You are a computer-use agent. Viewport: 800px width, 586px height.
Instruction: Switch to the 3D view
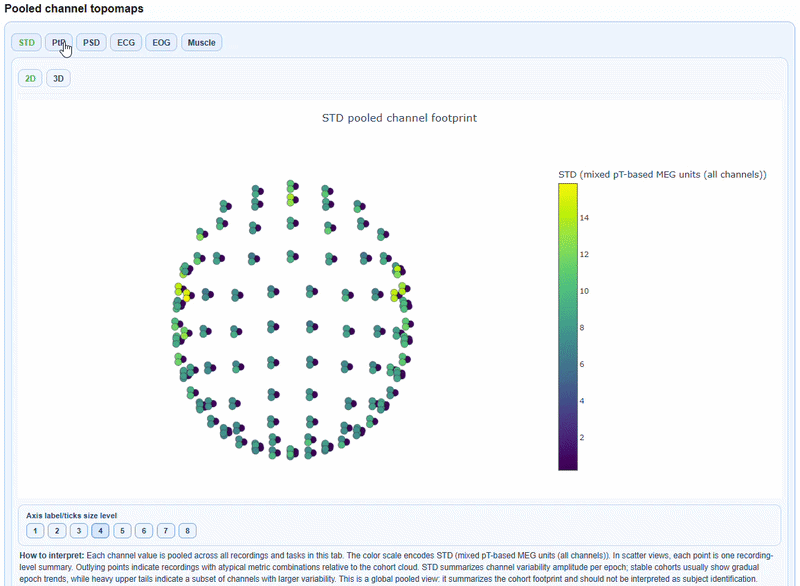click(x=58, y=78)
